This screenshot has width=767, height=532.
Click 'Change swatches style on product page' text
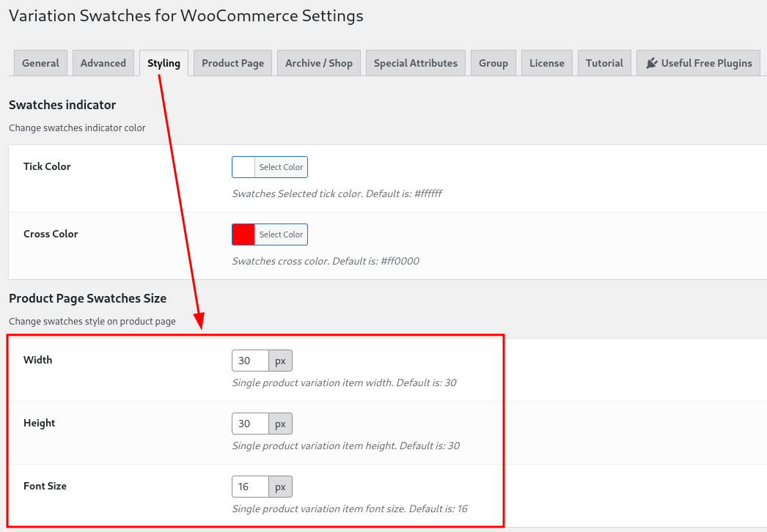click(x=92, y=322)
